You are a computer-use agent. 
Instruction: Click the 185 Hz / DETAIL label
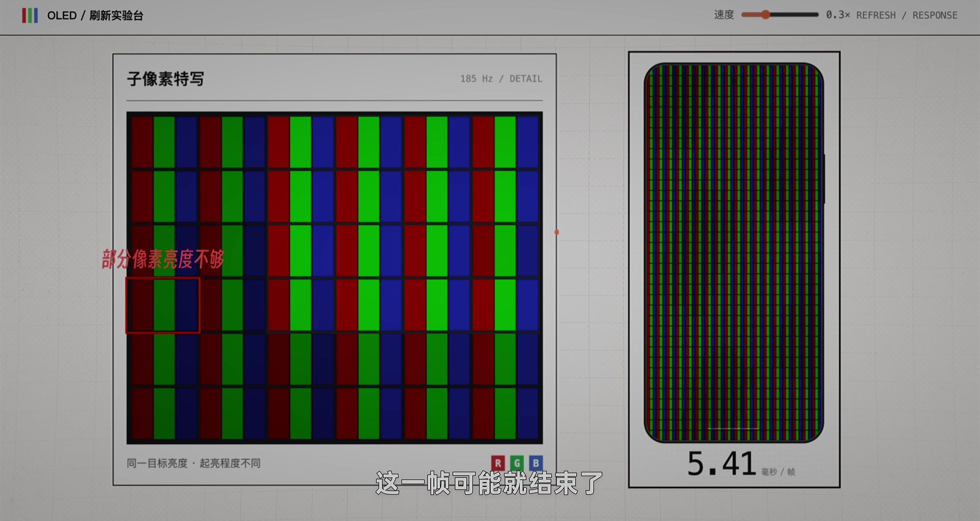[501, 79]
